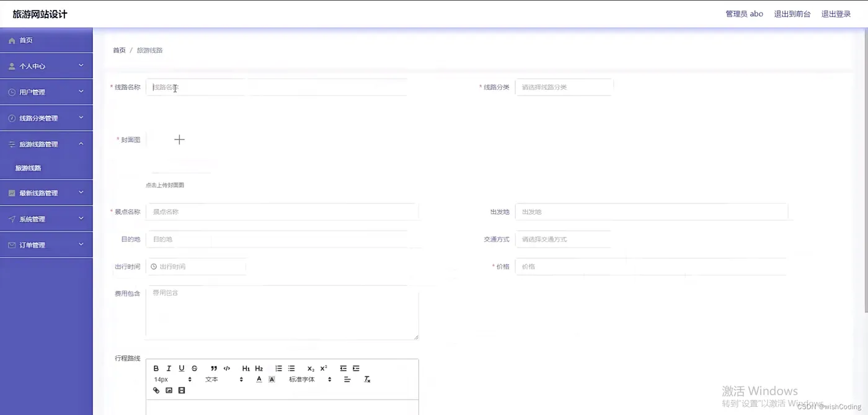Focus the 景点名称 input field
This screenshot has height=415, width=868.
pyautogui.click(x=282, y=212)
